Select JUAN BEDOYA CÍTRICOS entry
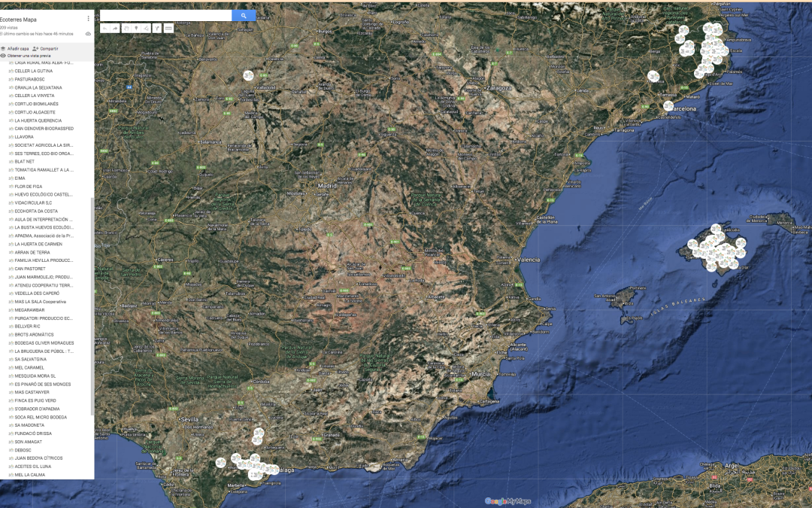 [x=39, y=458]
